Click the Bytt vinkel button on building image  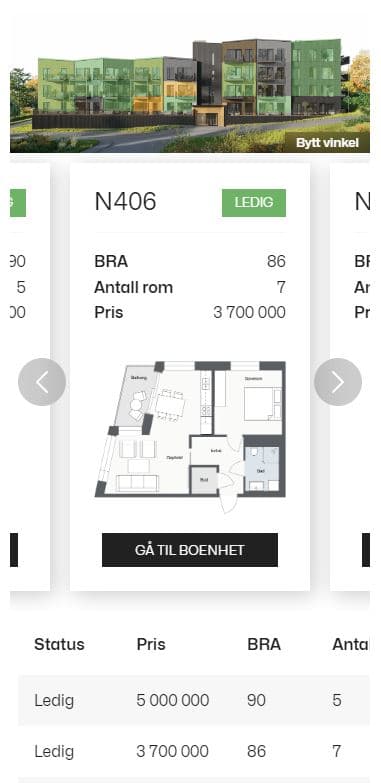pyautogui.click(x=327, y=143)
